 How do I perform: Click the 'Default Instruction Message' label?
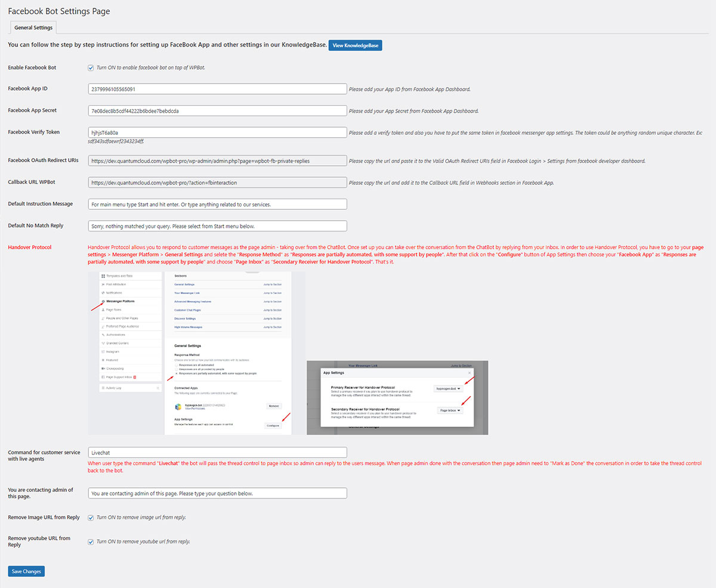click(x=41, y=203)
